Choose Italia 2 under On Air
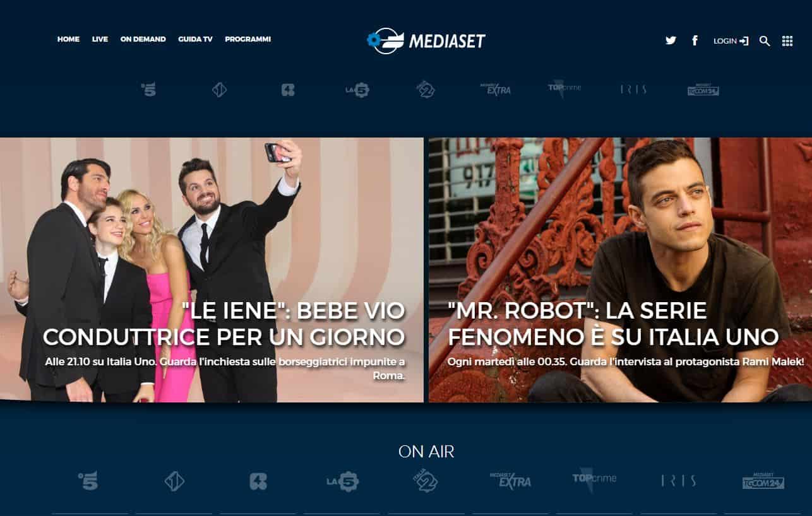This screenshot has width=812, height=516. click(x=426, y=481)
